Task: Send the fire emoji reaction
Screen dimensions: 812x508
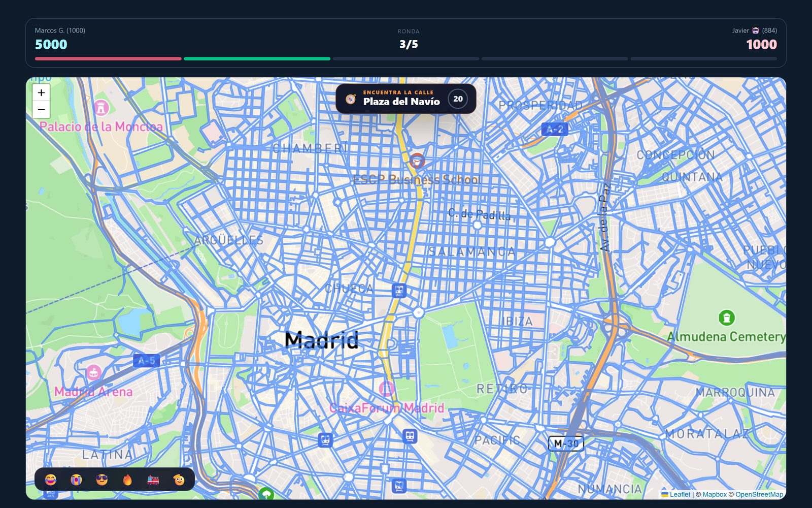Action: tap(127, 480)
